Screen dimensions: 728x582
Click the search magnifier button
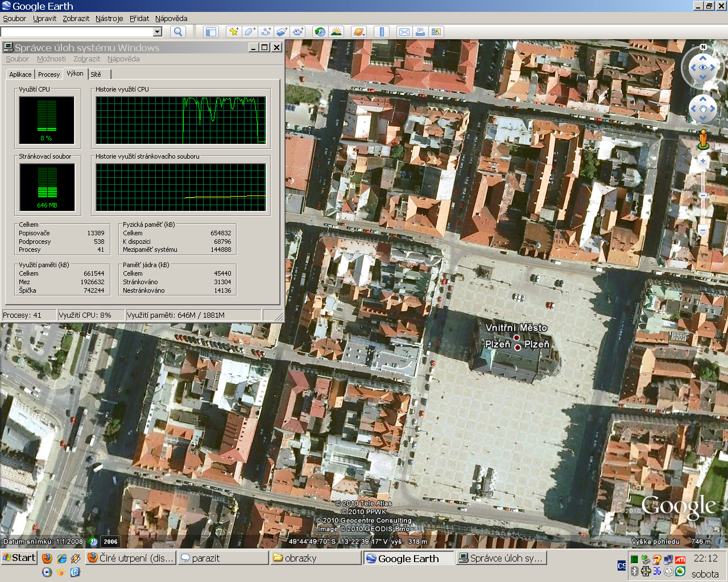coord(178,32)
